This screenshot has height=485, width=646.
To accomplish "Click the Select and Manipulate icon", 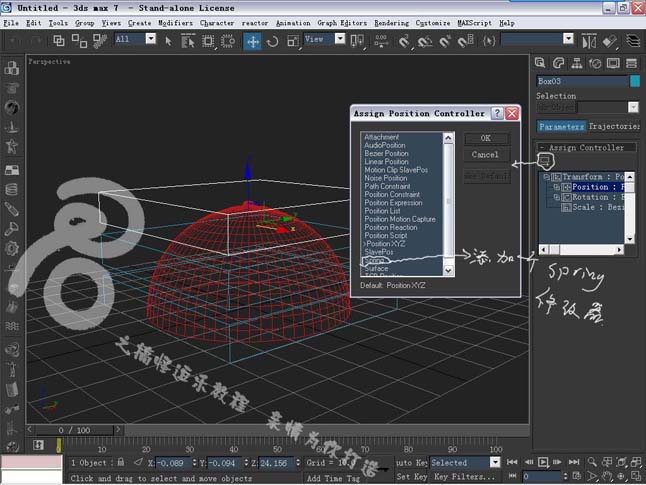I will [381, 41].
